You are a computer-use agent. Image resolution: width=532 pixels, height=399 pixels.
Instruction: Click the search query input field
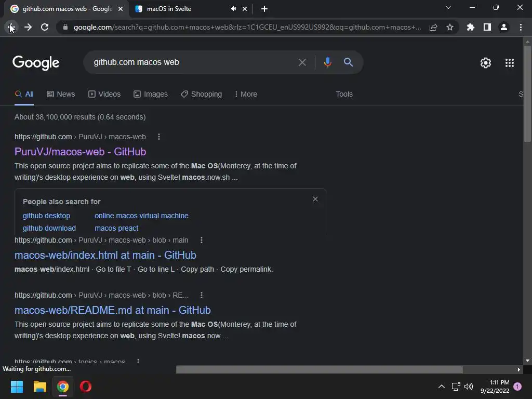coord(193,62)
